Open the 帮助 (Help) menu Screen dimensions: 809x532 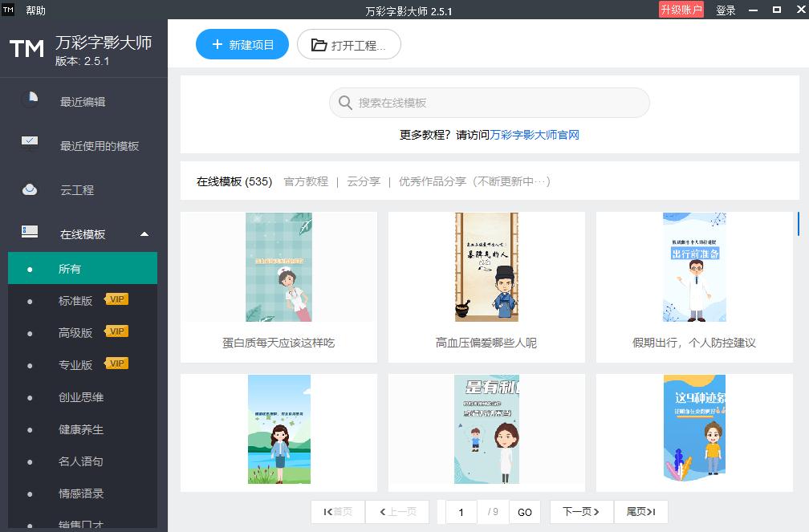[35, 10]
